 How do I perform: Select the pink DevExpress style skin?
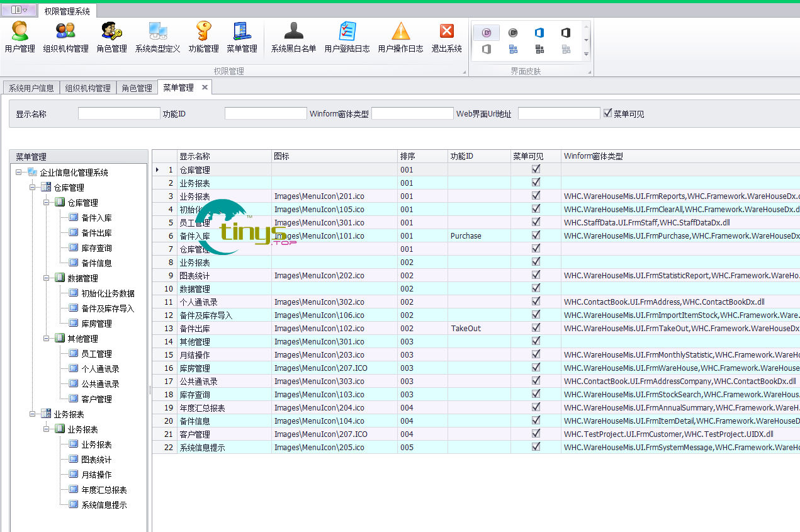point(487,33)
